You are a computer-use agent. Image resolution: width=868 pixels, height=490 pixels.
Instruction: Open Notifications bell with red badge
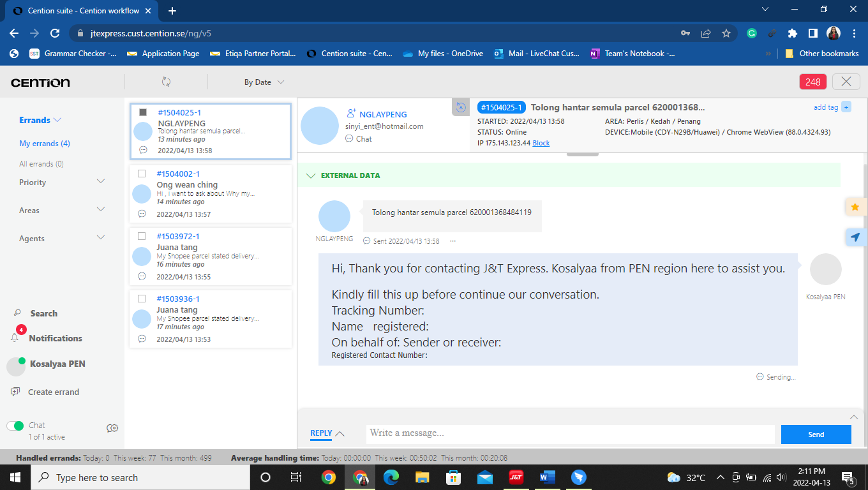click(x=15, y=338)
